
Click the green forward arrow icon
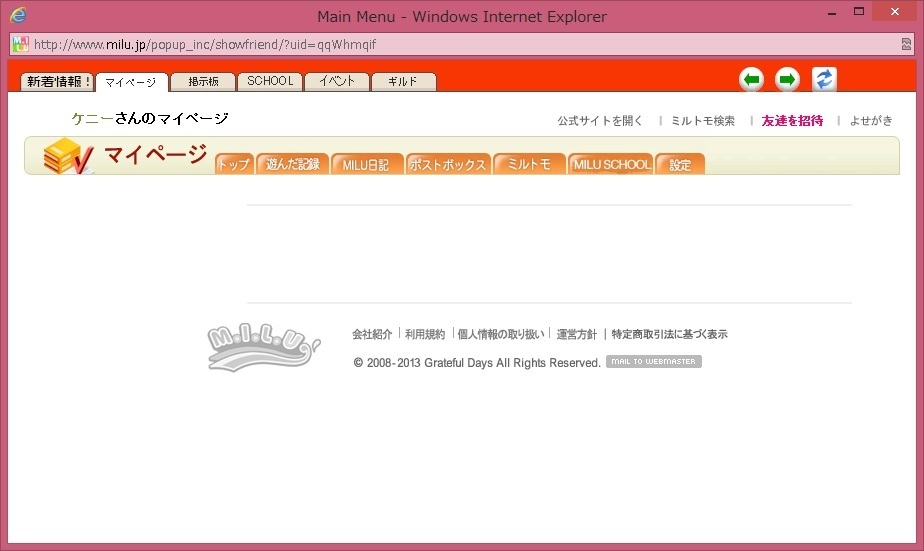(788, 80)
